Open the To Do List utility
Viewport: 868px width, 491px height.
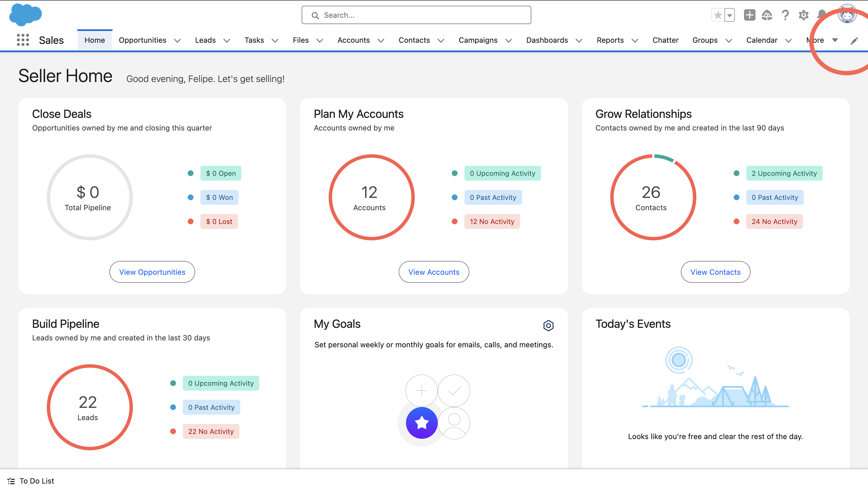31,481
